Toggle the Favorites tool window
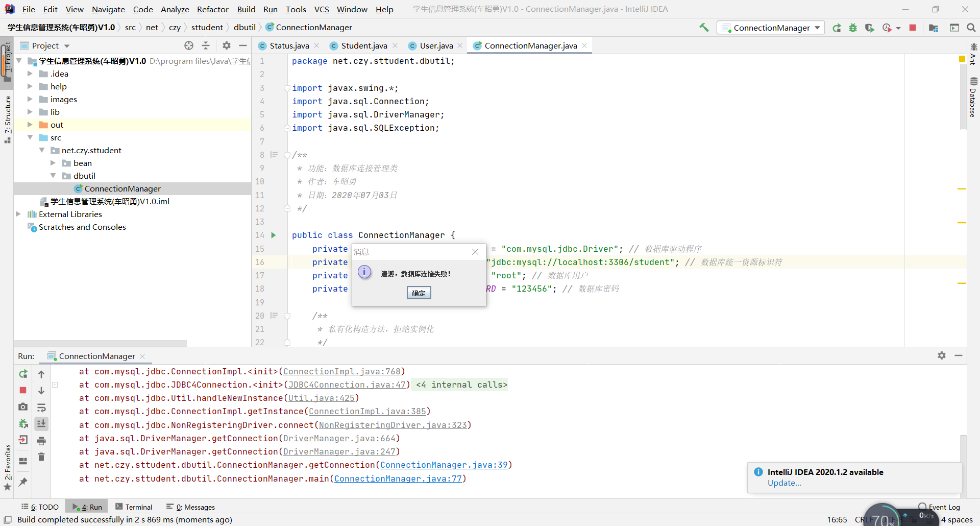The width and height of the screenshot is (980, 526). pos(8,467)
